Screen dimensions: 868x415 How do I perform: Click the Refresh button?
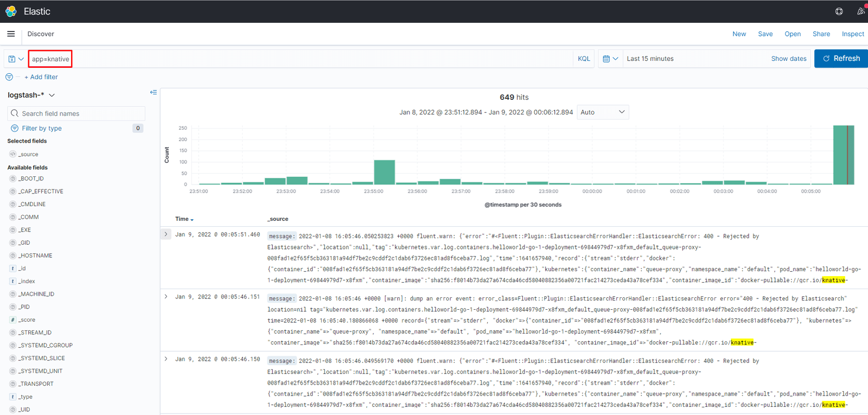[841, 59]
